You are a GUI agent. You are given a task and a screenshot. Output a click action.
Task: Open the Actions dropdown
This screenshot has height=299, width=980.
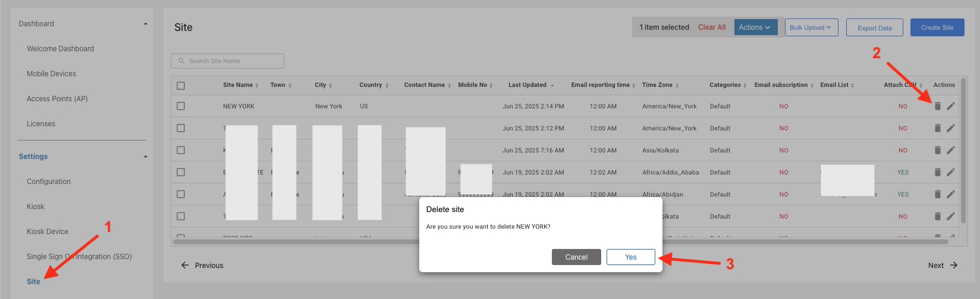point(755,27)
